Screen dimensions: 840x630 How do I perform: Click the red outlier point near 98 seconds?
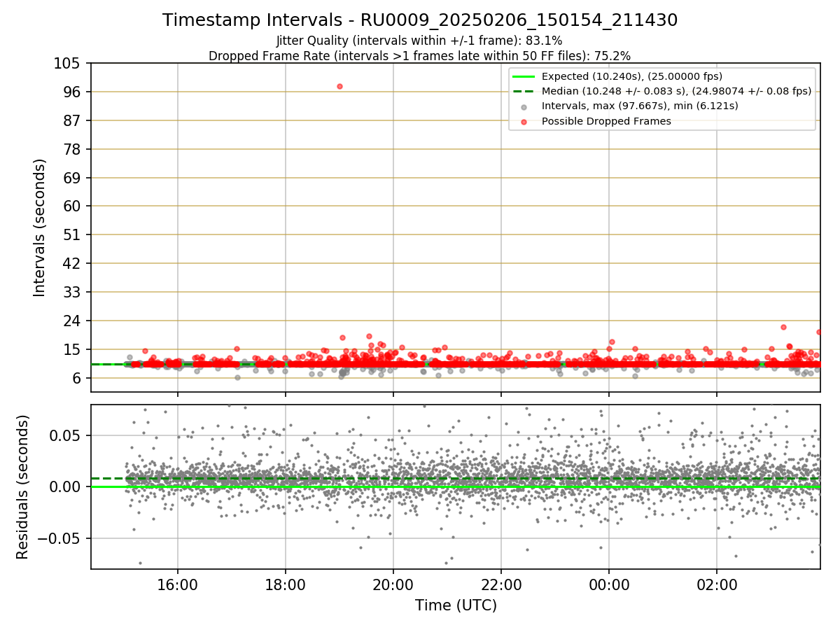(339, 86)
